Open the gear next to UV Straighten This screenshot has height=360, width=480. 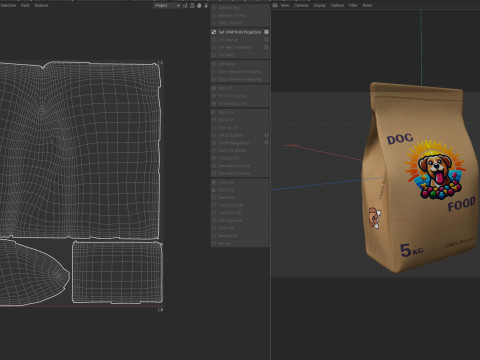click(x=266, y=135)
